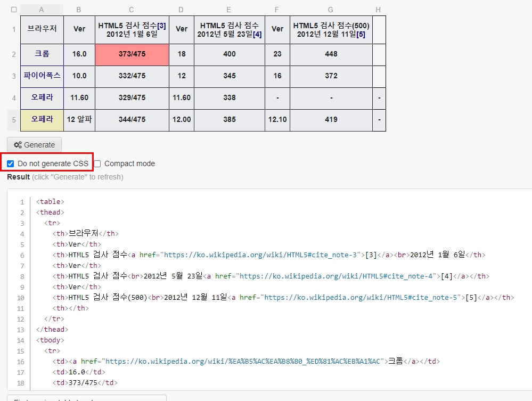Open the 파이어폭스 link in table

point(42,75)
